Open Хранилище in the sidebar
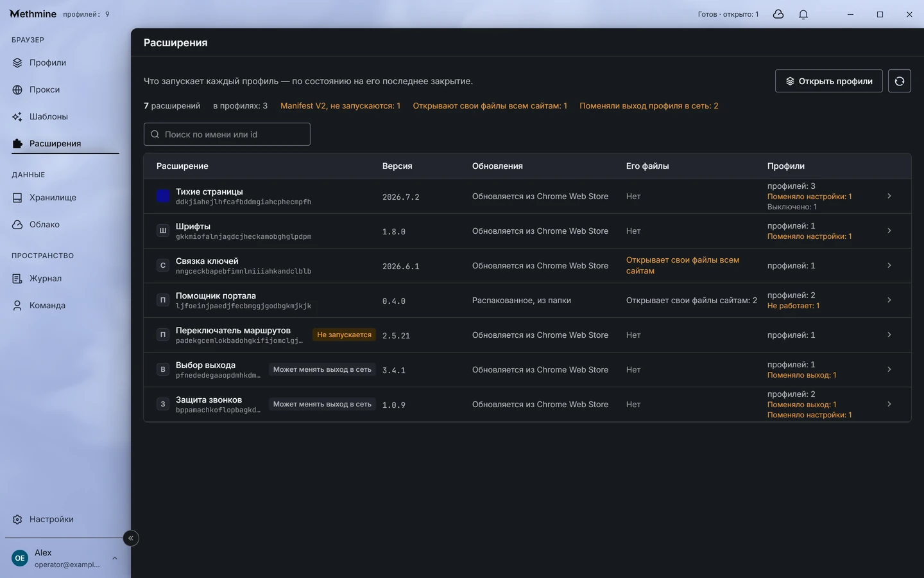This screenshot has width=924, height=578. (65, 198)
